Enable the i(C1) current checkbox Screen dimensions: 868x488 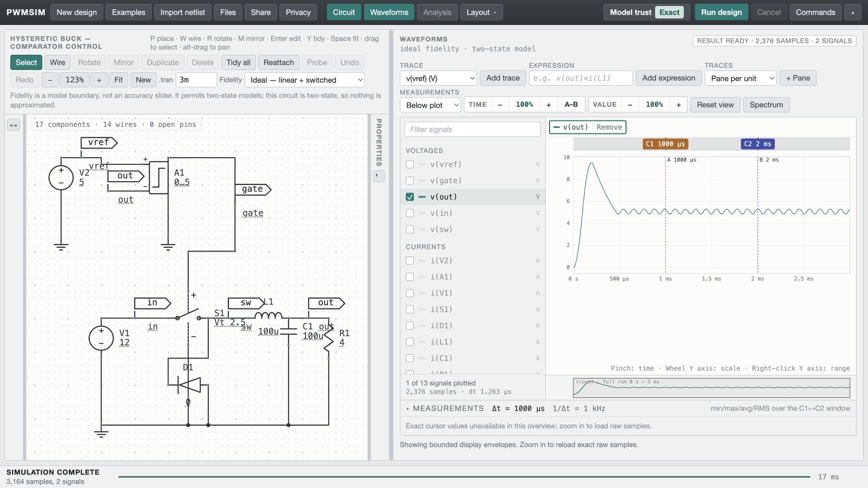(x=410, y=358)
